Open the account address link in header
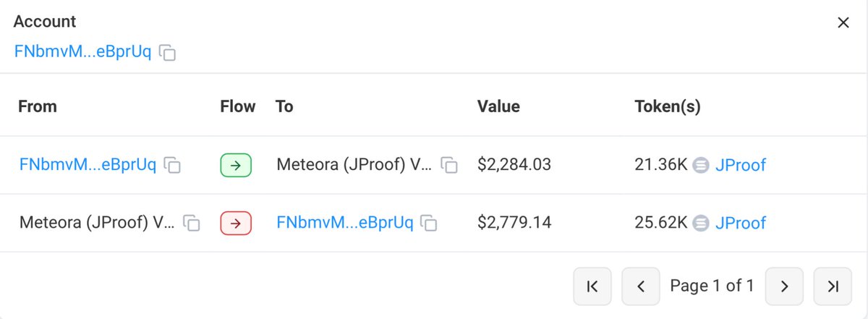The width and height of the screenshot is (868, 319). (82, 52)
